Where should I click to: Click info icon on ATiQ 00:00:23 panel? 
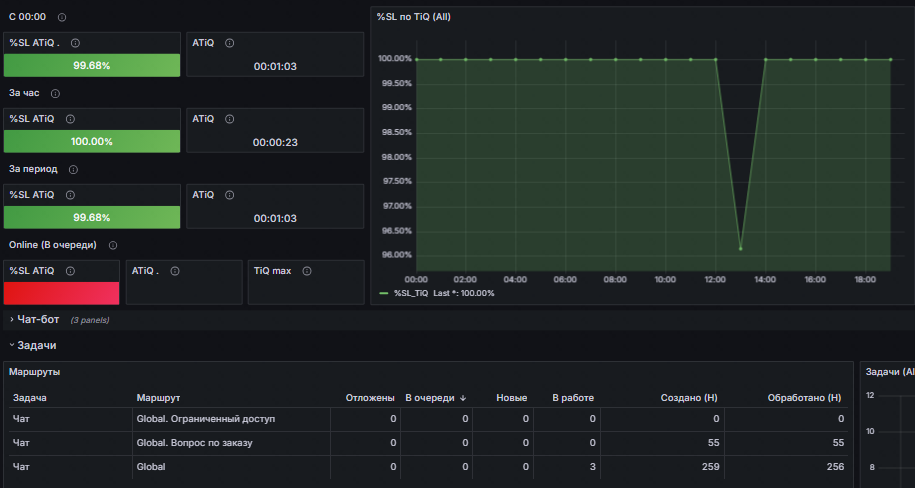pos(229,119)
